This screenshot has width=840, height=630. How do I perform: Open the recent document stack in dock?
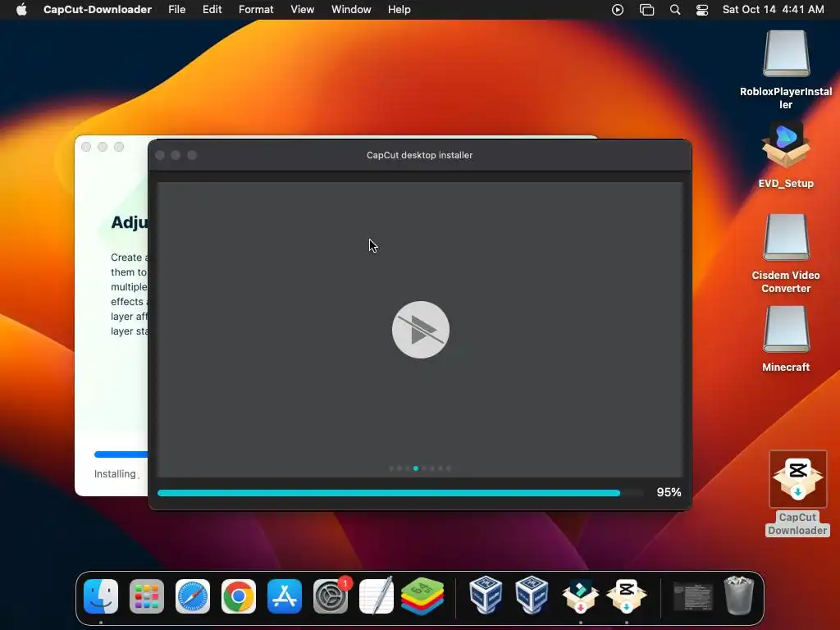pyautogui.click(x=692, y=596)
